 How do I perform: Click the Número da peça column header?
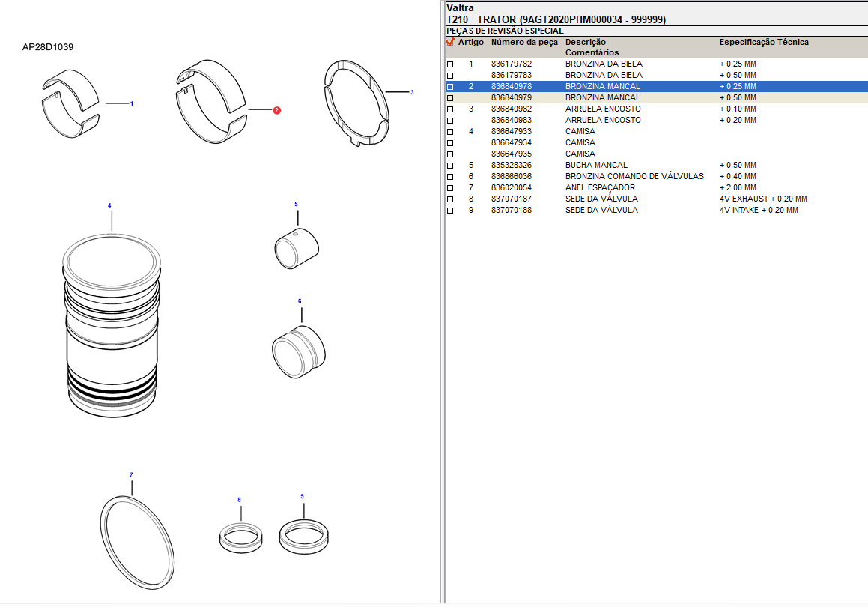click(524, 43)
